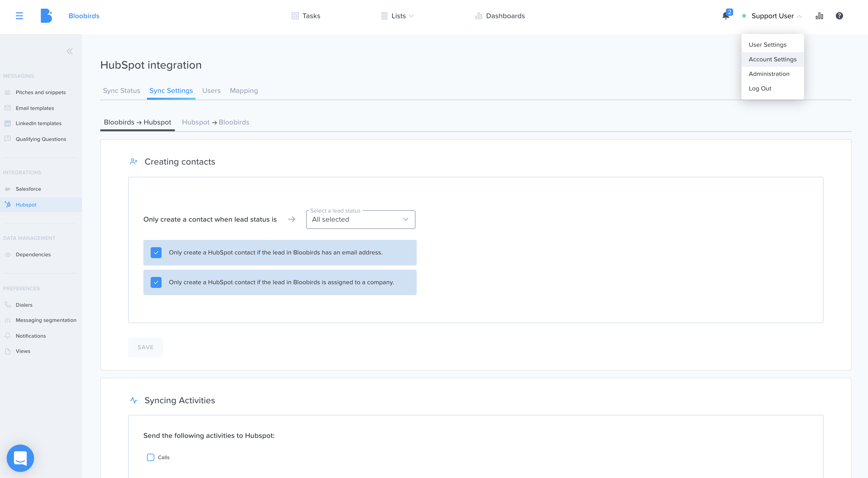Click the Messaging segmentation sliders icon

(x=7, y=320)
